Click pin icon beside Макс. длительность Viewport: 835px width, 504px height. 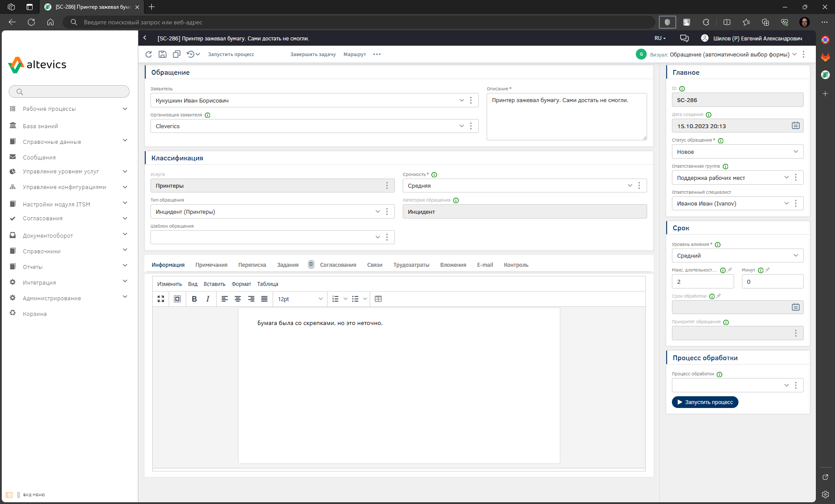click(x=730, y=270)
